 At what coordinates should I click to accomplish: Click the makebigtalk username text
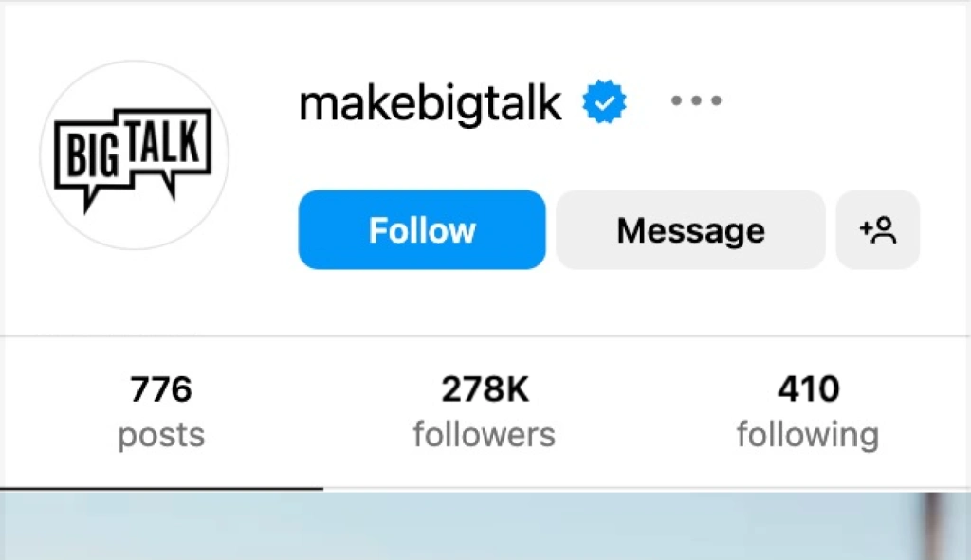[x=431, y=102]
